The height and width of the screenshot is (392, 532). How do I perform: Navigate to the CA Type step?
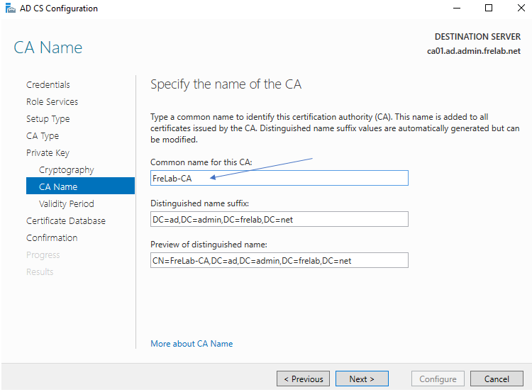pos(43,136)
